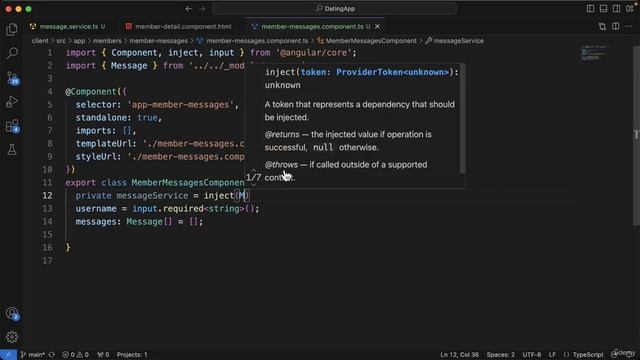640x360 pixels.
Task: Toggle the secondary side bar layout icon
Action: point(616,9)
